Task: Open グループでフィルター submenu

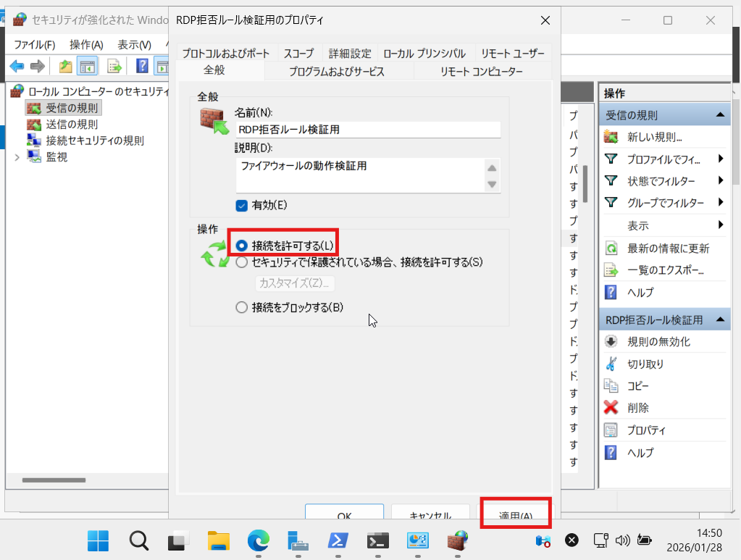Action: tap(665, 203)
